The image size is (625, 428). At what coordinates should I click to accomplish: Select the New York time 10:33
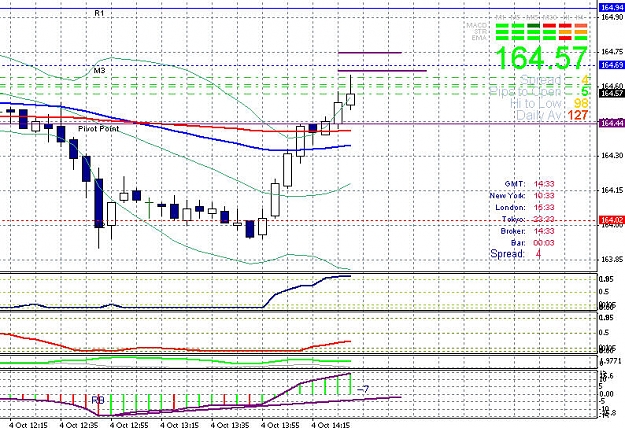pos(544,196)
